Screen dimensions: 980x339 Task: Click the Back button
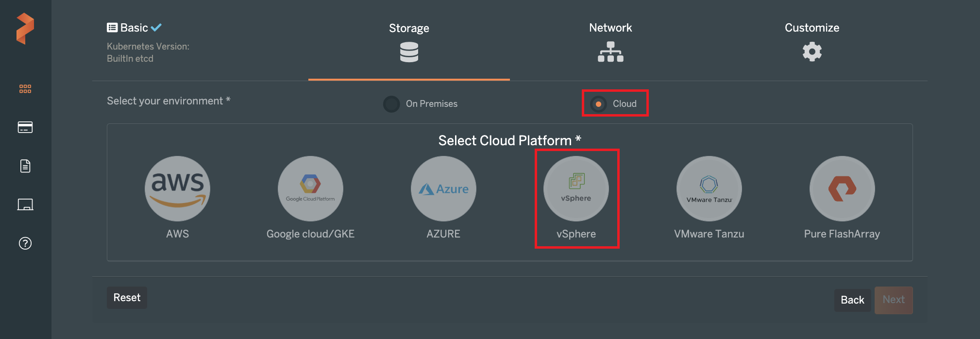852,300
